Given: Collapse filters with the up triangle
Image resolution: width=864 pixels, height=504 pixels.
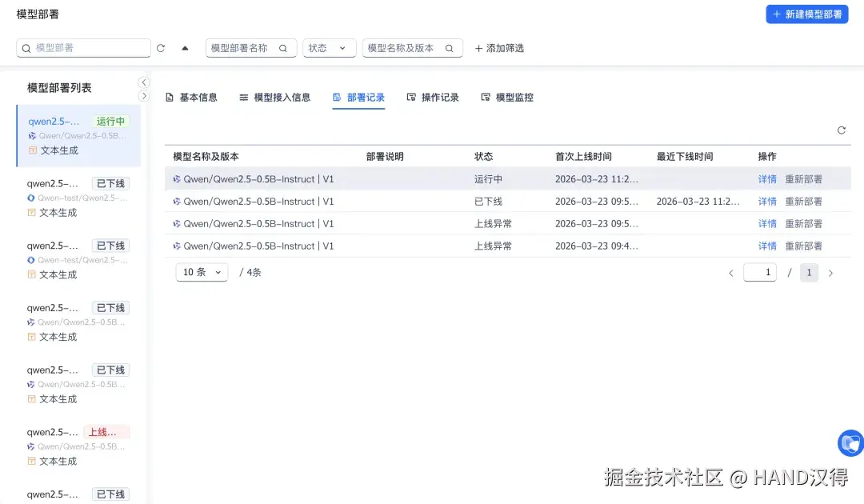Looking at the screenshot, I should point(185,48).
